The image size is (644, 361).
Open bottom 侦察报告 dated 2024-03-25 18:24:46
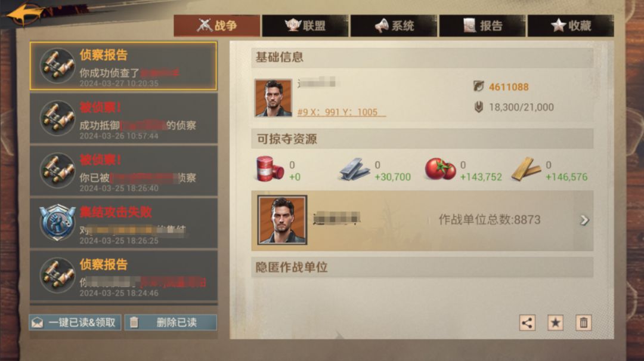[123, 276]
